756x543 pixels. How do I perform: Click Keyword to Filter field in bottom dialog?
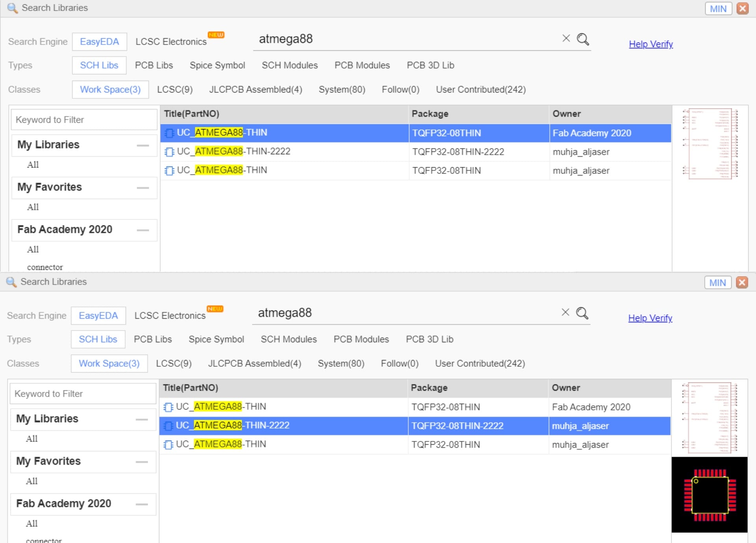83,394
